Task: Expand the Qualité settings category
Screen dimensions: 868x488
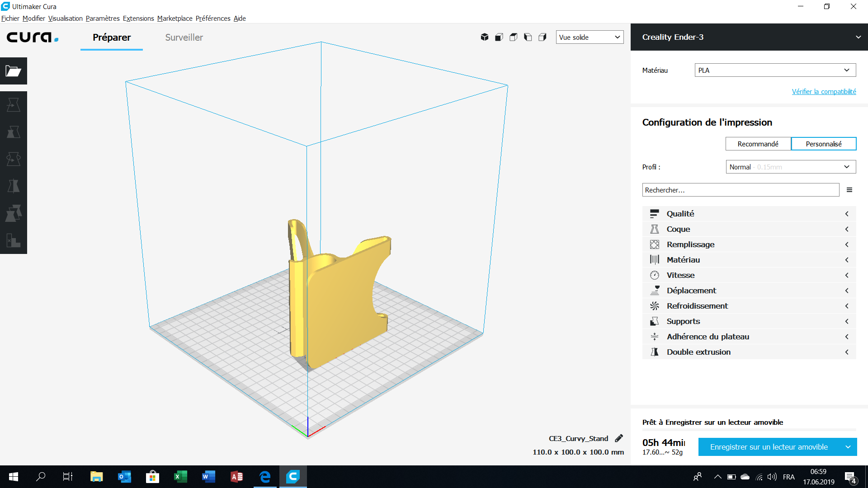Action: (x=749, y=214)
